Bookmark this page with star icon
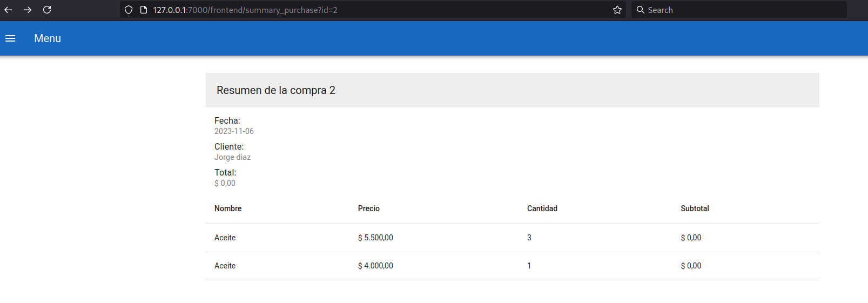Screen dimensions: 868x303 (x=617, y=10)
